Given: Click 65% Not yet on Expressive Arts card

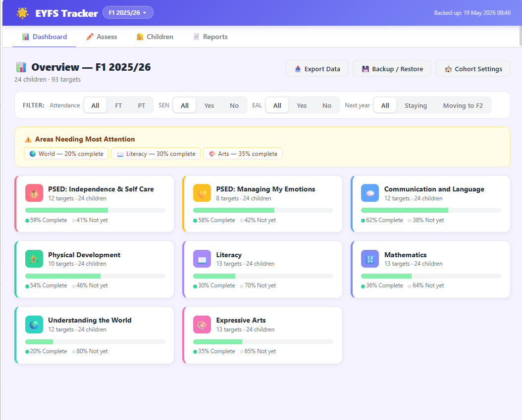Looking at the screenshot, I should coord(258,352).
